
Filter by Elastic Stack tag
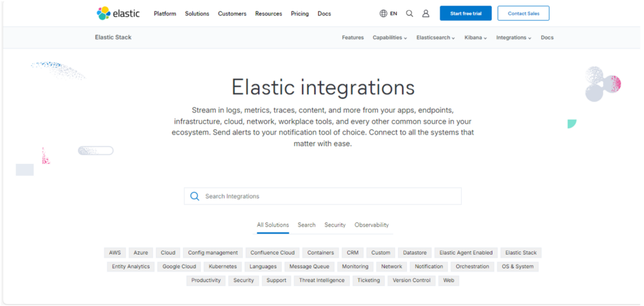pyautogui.click(x=521, y=253)
